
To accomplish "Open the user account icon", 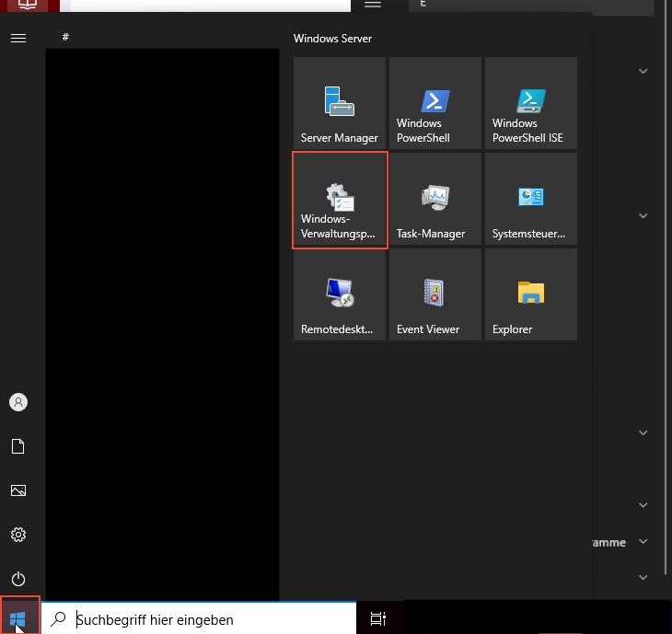I will pyautogui.click(x=18, y=402).
